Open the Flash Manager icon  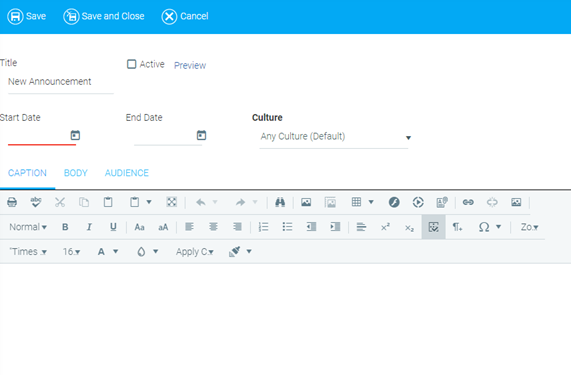click(394, 202)
